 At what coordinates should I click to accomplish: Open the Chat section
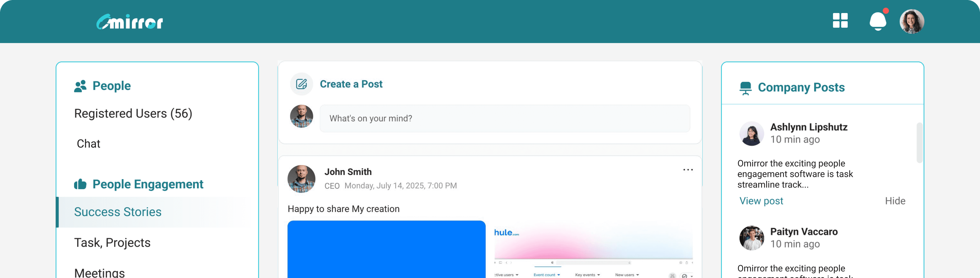pos(89,143)
